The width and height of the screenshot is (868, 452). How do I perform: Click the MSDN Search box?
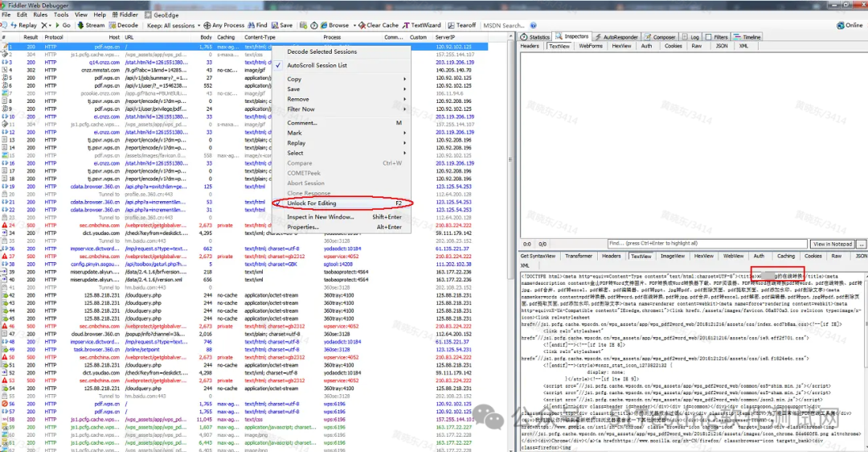click(504, 26)
